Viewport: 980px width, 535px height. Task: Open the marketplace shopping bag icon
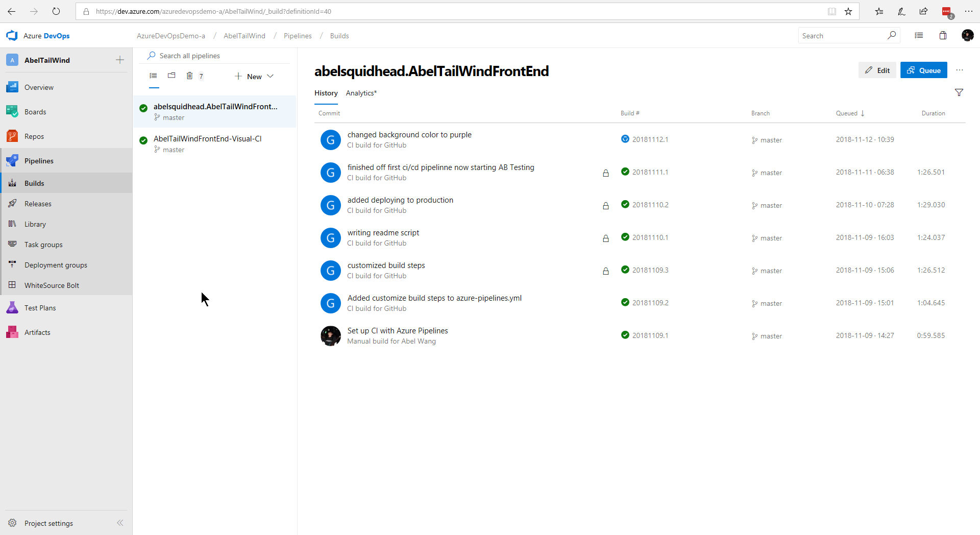pyautogui.click(x=943, y=35)
